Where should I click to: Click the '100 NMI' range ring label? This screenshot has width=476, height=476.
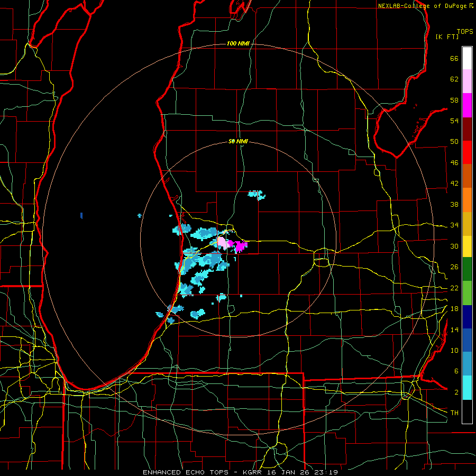point(238,44)
